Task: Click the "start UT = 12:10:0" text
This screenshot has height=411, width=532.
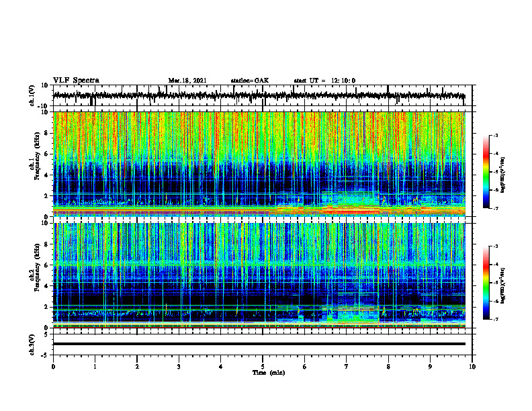Action: (x=324, y=81)
